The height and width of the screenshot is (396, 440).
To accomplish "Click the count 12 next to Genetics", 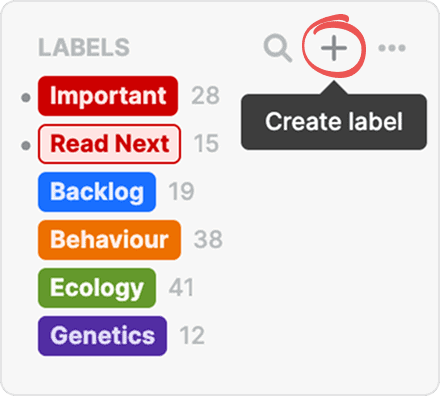I will [x=192, y=336].
